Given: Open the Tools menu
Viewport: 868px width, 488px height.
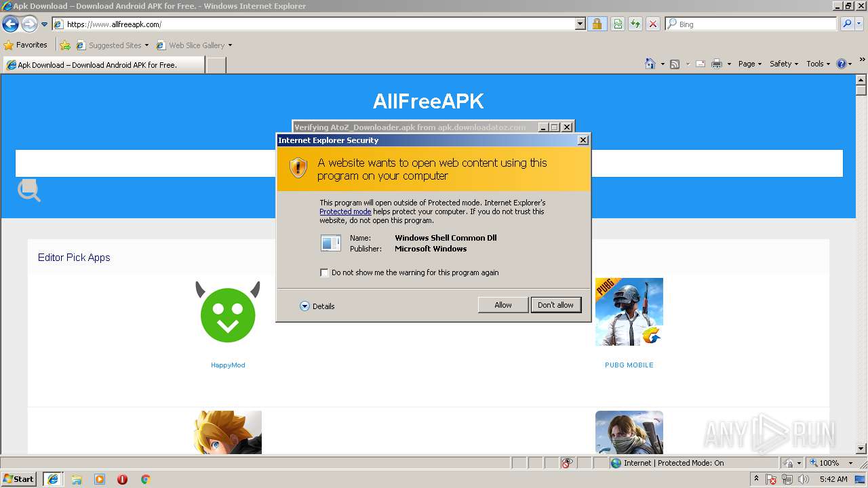Looking at the screenshot, I should pyautogui.click(x=818, y=64).
